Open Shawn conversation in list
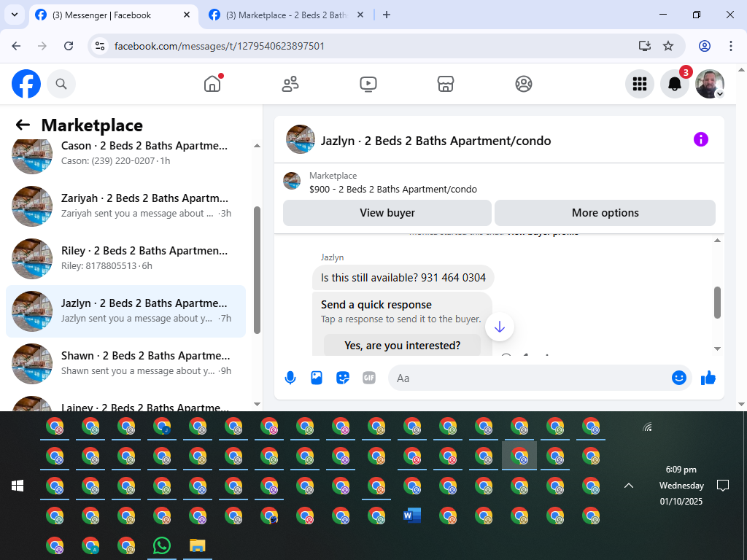 tap(125, 364)
